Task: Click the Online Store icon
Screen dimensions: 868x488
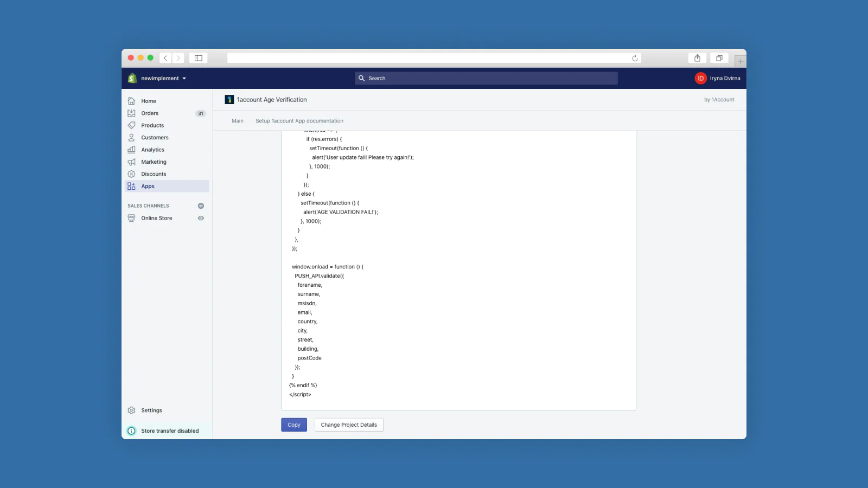Action: pos(131,218)
